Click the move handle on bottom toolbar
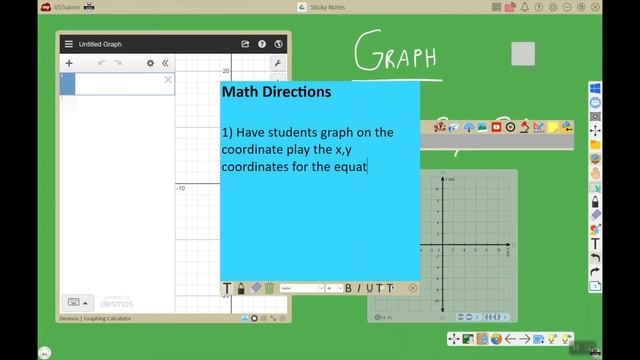Screen dimensions: 640x360 pyautogui.click(x=454, y=339)
